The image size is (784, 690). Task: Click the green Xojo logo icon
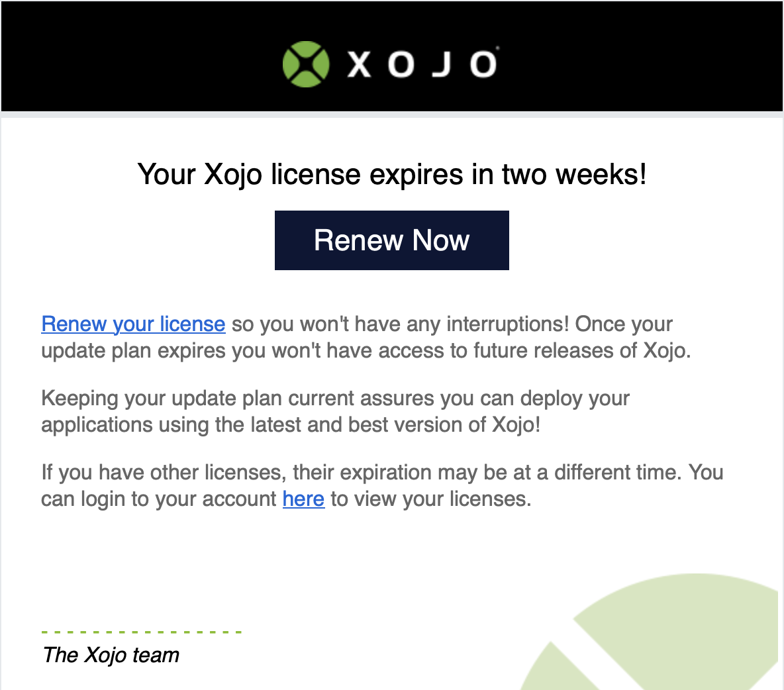click(x=306, y=64)
